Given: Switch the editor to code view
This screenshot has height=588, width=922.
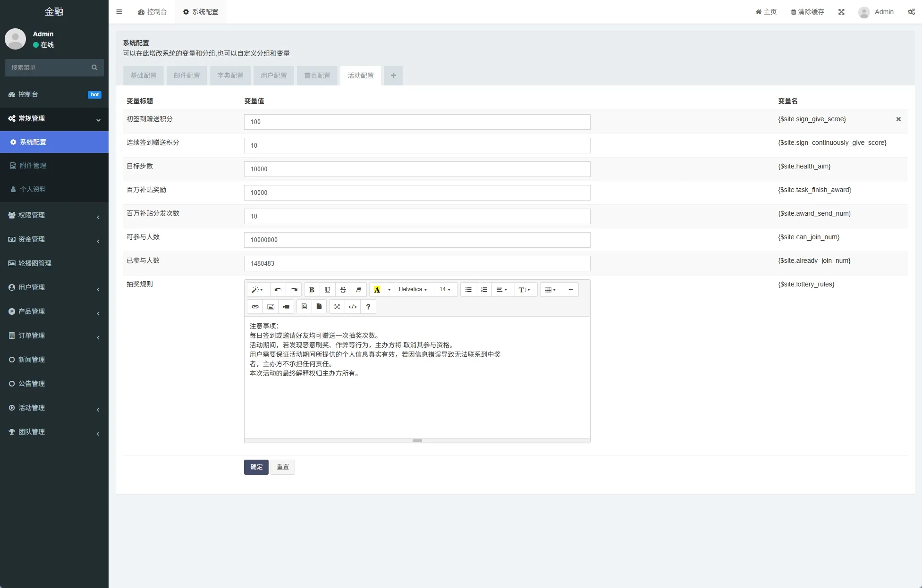Looking at the screenshot, I should [x=353, y=307].
